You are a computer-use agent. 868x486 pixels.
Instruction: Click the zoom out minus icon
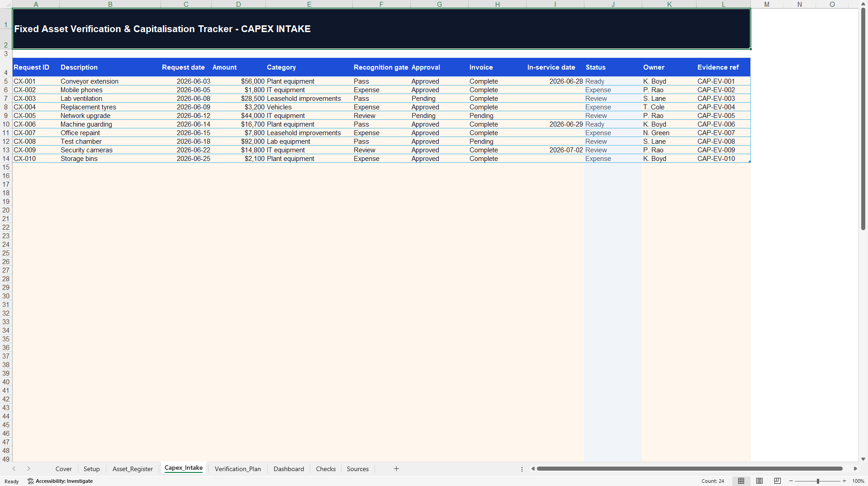click(791, 481)
